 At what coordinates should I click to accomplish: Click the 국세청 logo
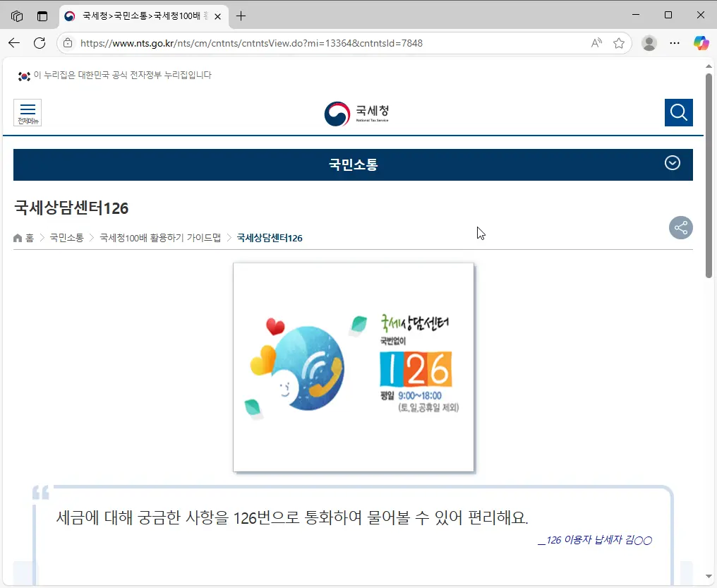[x=356, y=114]
